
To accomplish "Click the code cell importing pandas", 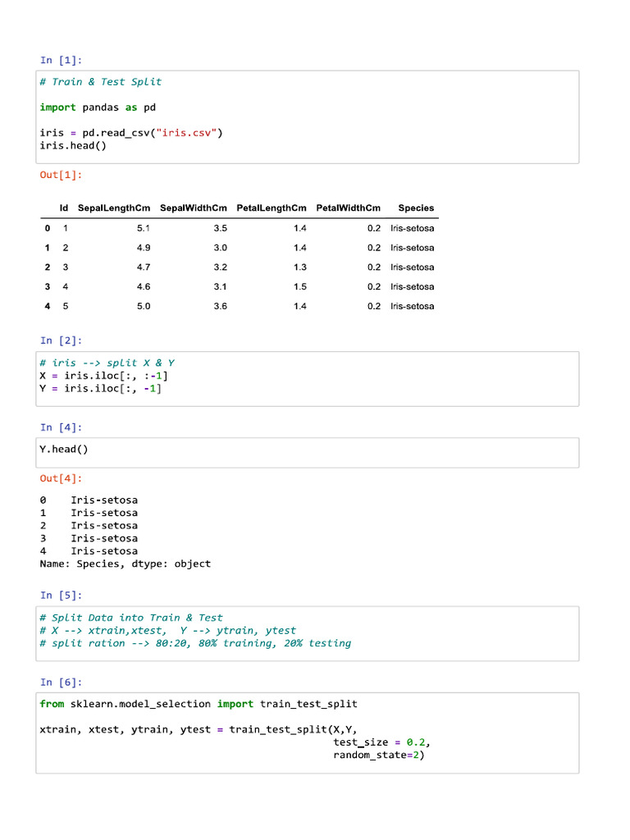I will (x=307, y=116).
